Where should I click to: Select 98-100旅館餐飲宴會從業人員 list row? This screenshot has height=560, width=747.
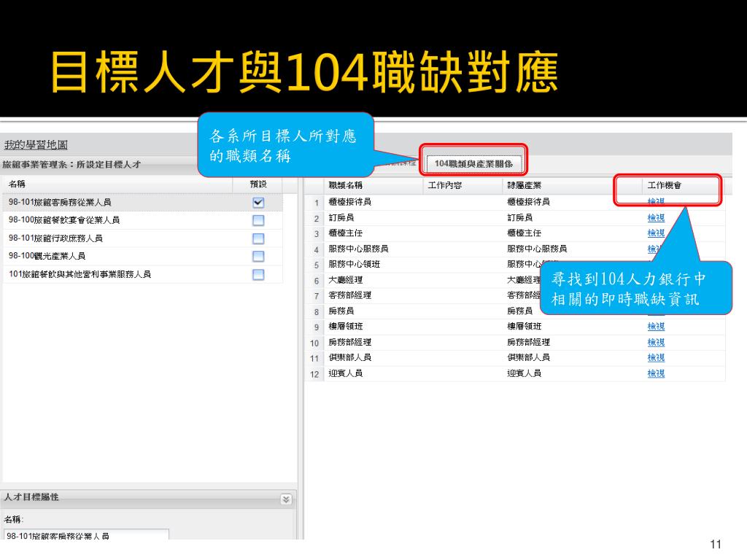[x=143, y=220]
